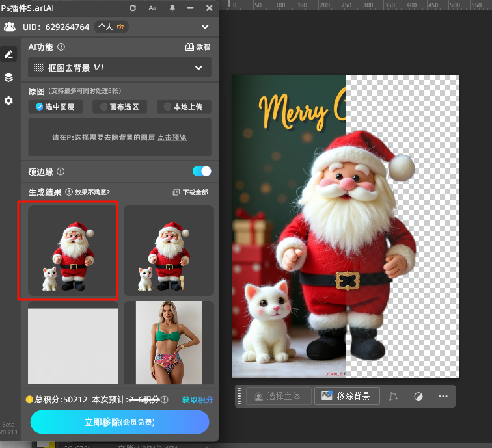
Task: Click the mask circle icon in taskbar
Action: coord(418,396)
